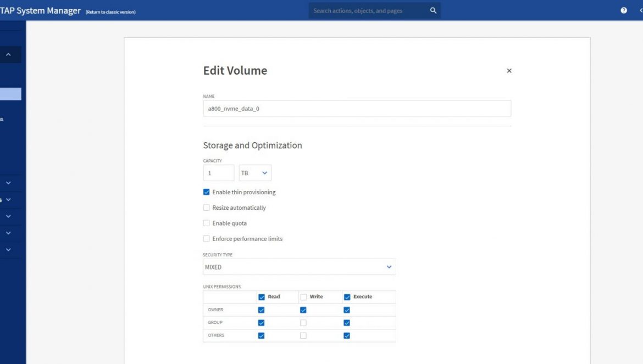643x364 pixels.
Task: Toggle the Write column header checkbox
Action: coord(303,297)
